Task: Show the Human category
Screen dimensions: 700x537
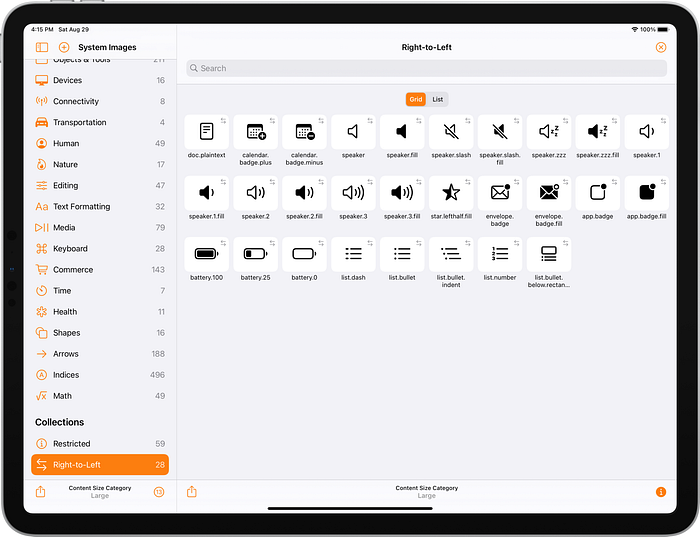Action: (x=100, y=143)
